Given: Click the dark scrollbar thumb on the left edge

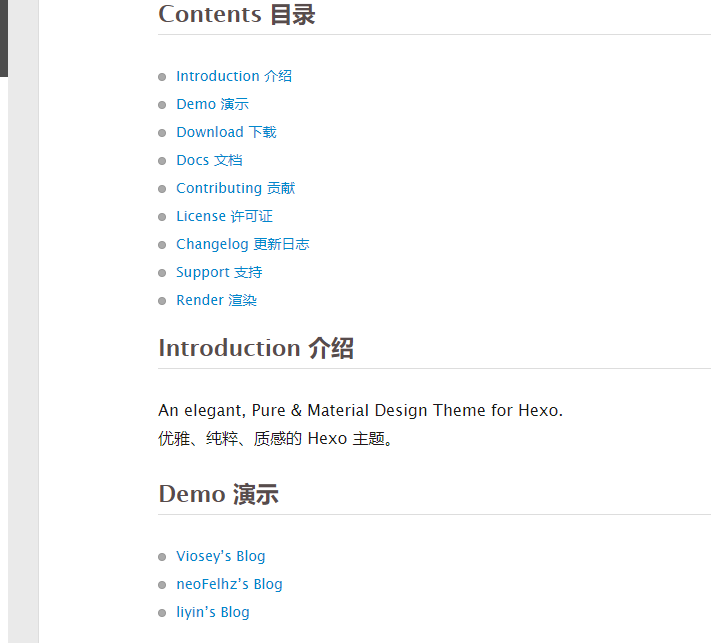Looking at the screenshot, I should tap(4, 38).
